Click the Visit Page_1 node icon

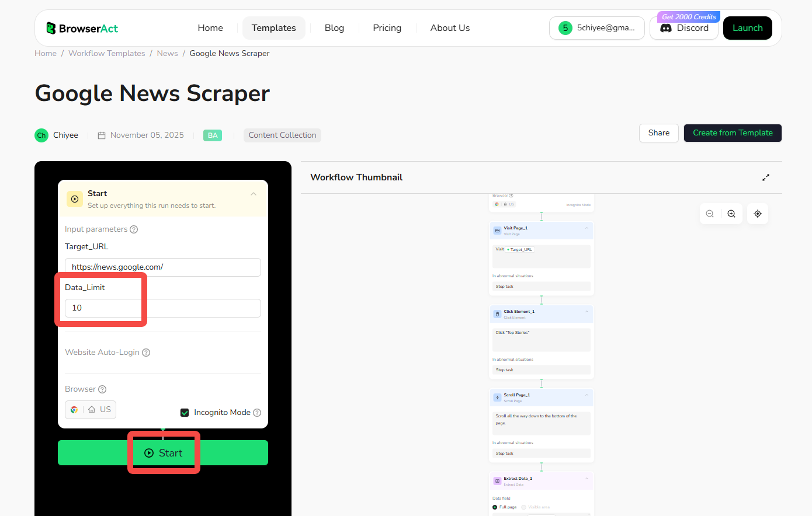[497, 230]
